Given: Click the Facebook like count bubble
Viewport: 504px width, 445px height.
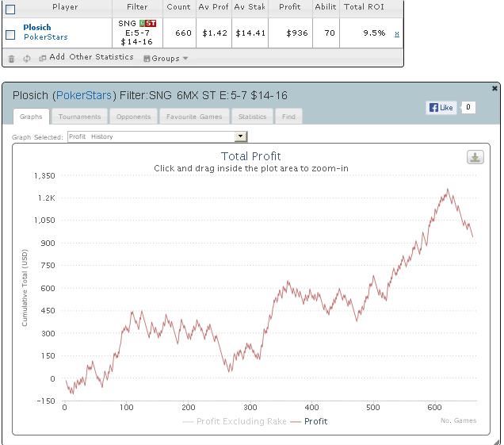Looking at the screenshot, I should point(468,107).
